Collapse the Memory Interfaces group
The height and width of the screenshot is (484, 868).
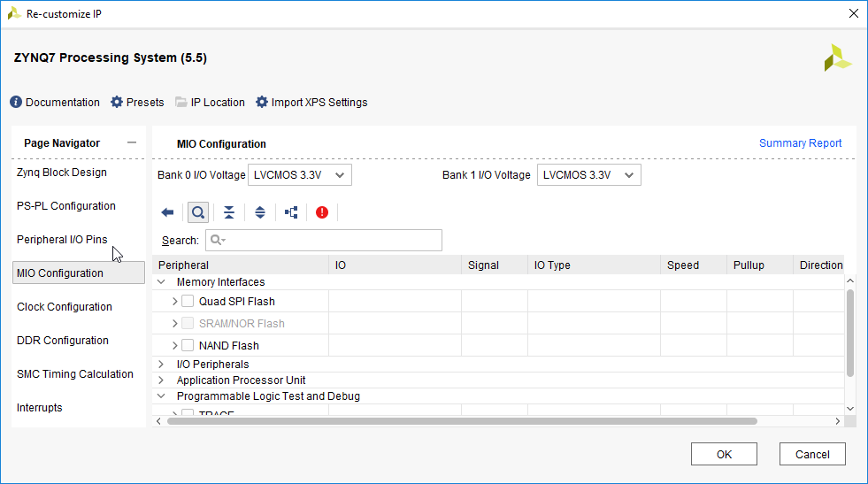tap(161, 282)
